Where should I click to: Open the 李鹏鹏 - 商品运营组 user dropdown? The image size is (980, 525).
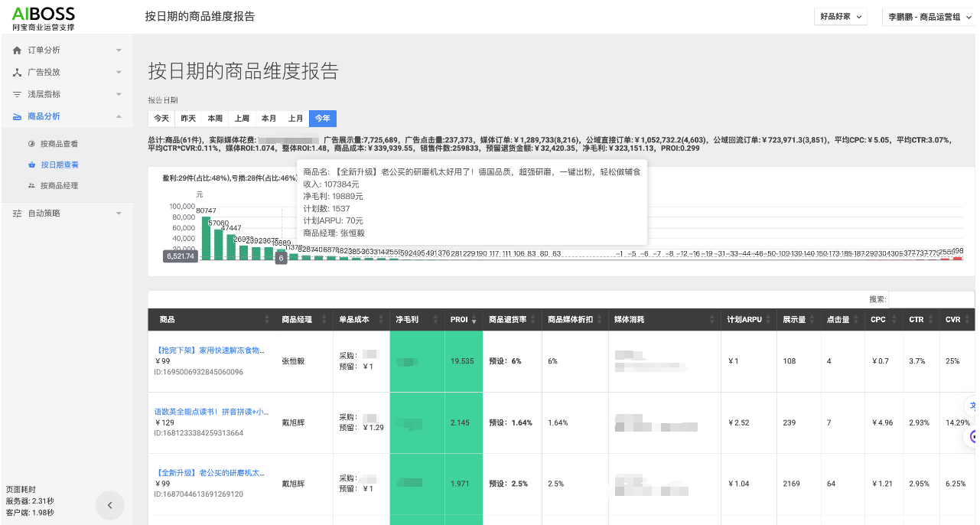coord(928,17)
